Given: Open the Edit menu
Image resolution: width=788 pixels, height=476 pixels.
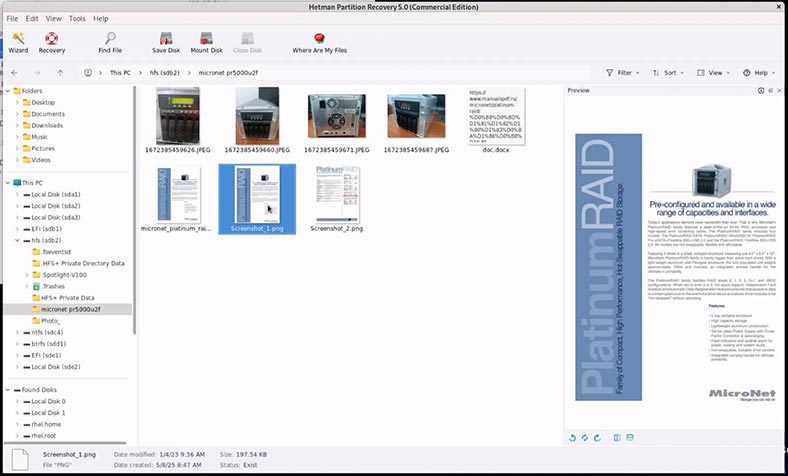Looking at the screenshot, I should (32, 18).
